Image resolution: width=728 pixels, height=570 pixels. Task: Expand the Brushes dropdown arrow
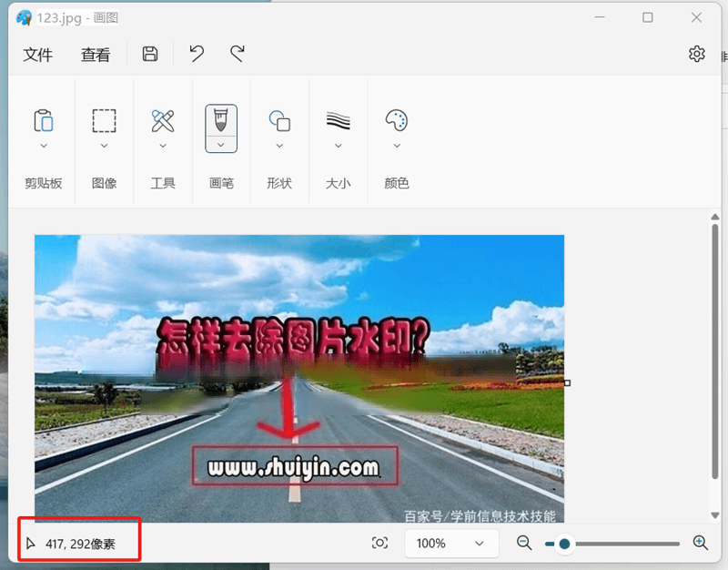click(221, 145)
